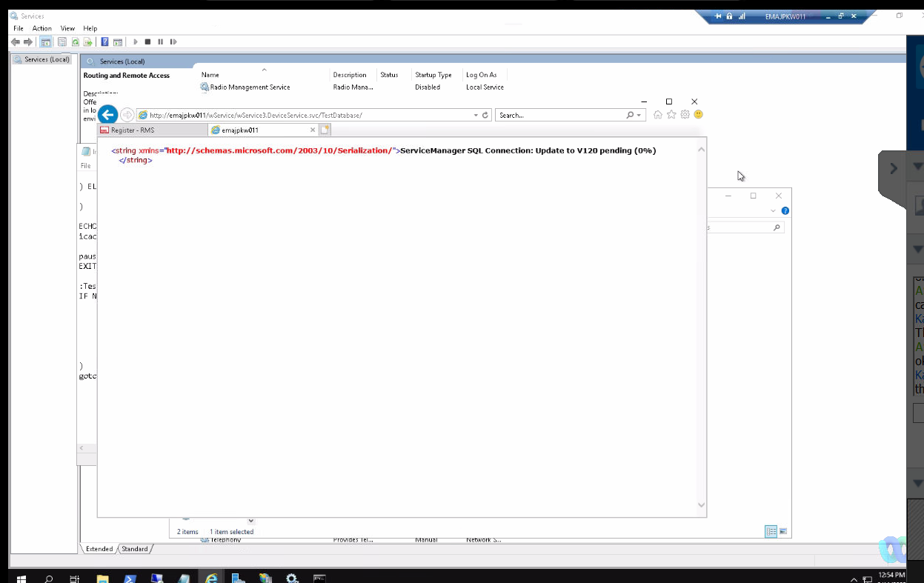
Task: Open taskbar Search
Action: click(x=49, y=579)
